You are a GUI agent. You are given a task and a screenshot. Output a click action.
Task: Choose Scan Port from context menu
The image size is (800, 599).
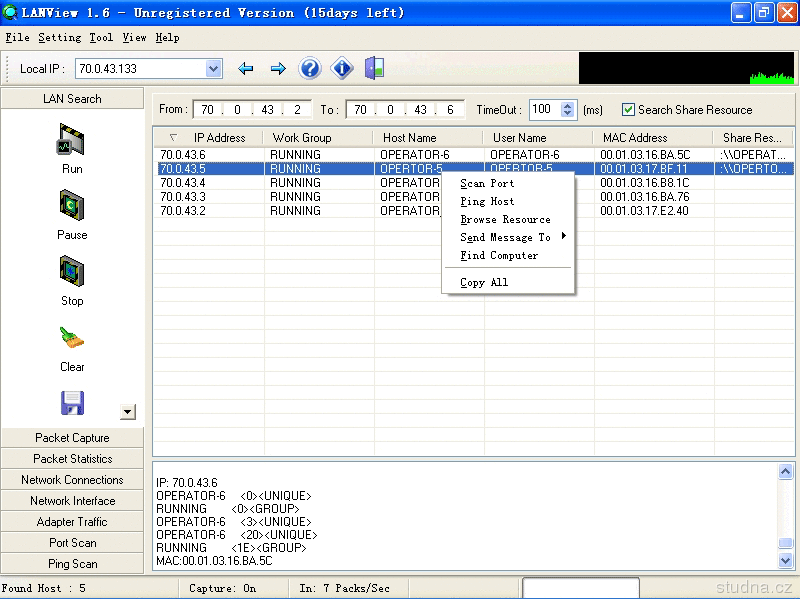coord(488,184)
